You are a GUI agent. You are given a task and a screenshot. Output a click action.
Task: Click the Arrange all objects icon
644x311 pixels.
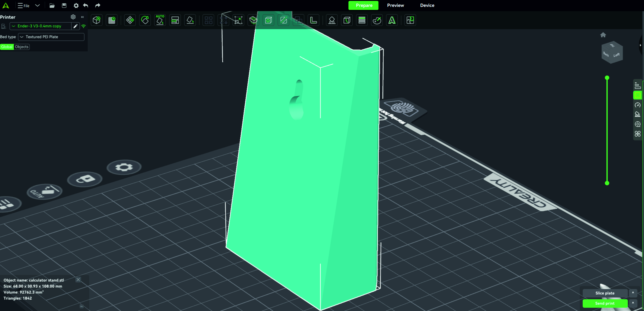pyautogui.click(x=175, y=20)
